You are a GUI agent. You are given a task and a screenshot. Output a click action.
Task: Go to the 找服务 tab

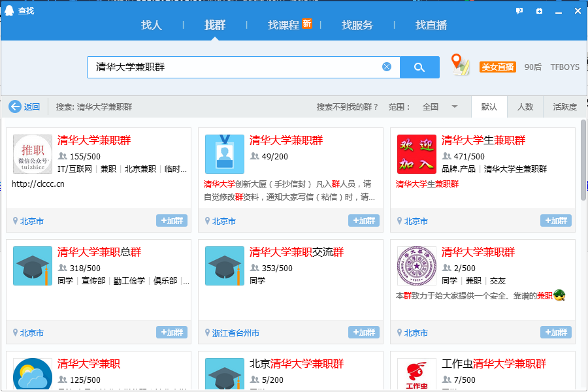[357, 25]
